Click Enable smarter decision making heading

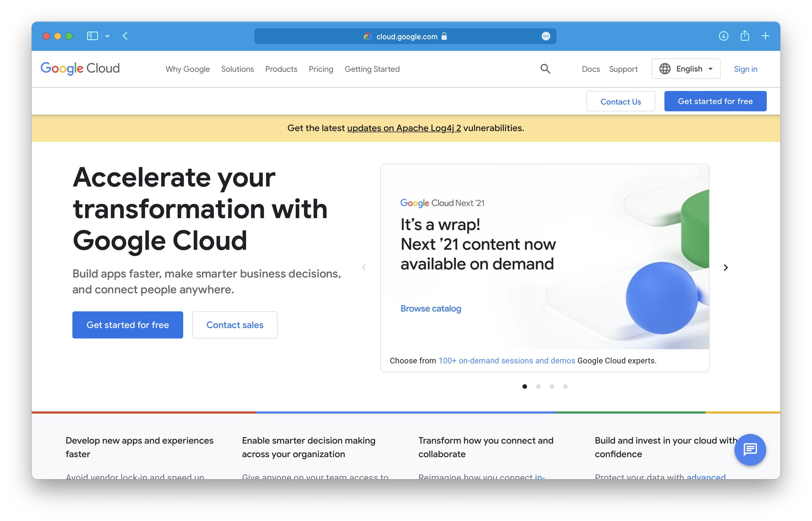click(x=308, y=447)
